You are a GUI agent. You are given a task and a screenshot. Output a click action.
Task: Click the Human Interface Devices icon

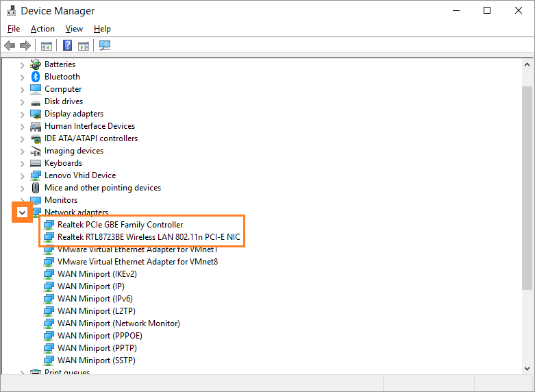click(x=36, y=126)
